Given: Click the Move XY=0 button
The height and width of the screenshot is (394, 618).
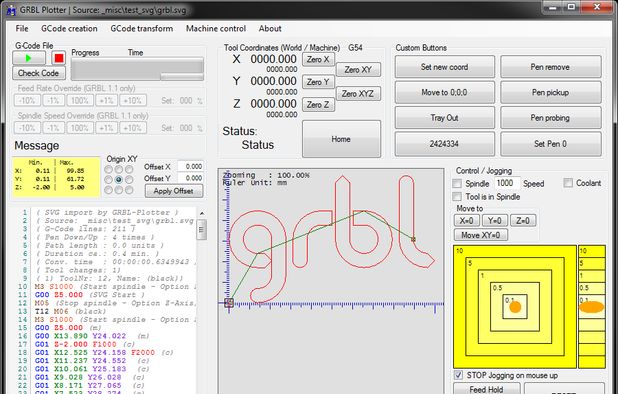Looking at the screenshot, I should pyautogui.click(x=481, y=235).
